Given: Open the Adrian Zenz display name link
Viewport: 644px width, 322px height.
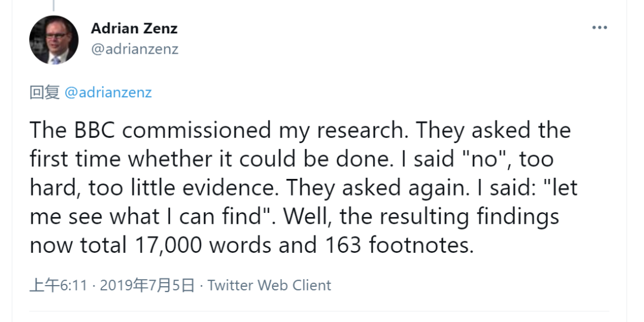Looking at the screenshot, I should pos(134,28).
